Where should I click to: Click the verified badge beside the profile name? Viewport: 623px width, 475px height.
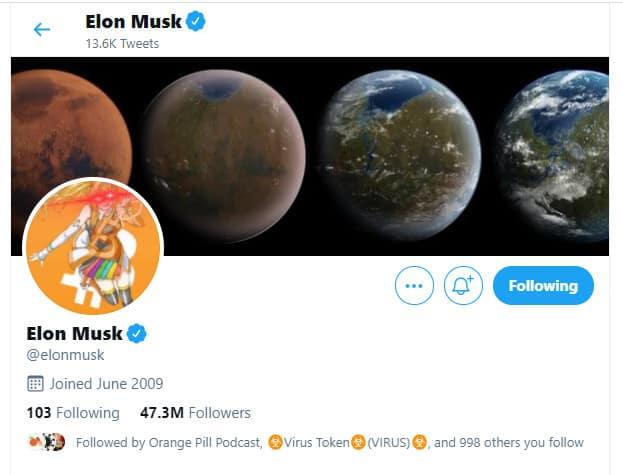pos(137,333)
